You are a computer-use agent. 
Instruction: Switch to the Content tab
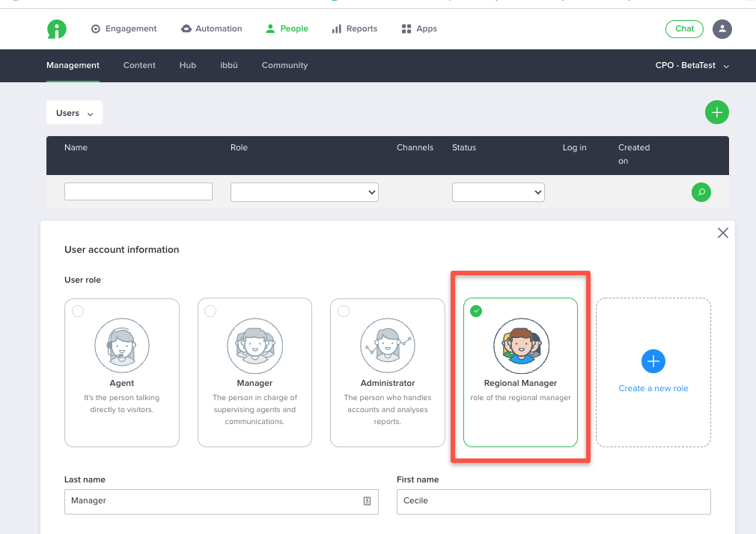[139, 66]
